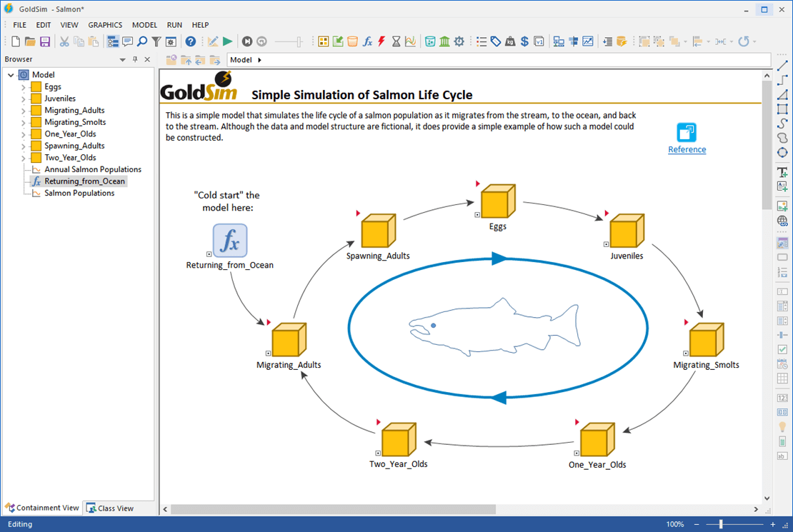Open the EDIT menu
Viewport: 793px width, 532px height.
coord(44,25)
